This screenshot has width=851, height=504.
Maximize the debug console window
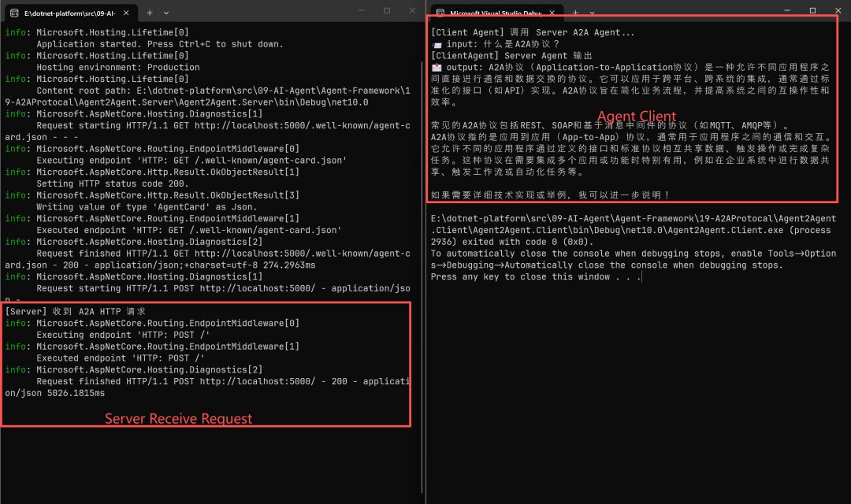click(x=812, y=10)
